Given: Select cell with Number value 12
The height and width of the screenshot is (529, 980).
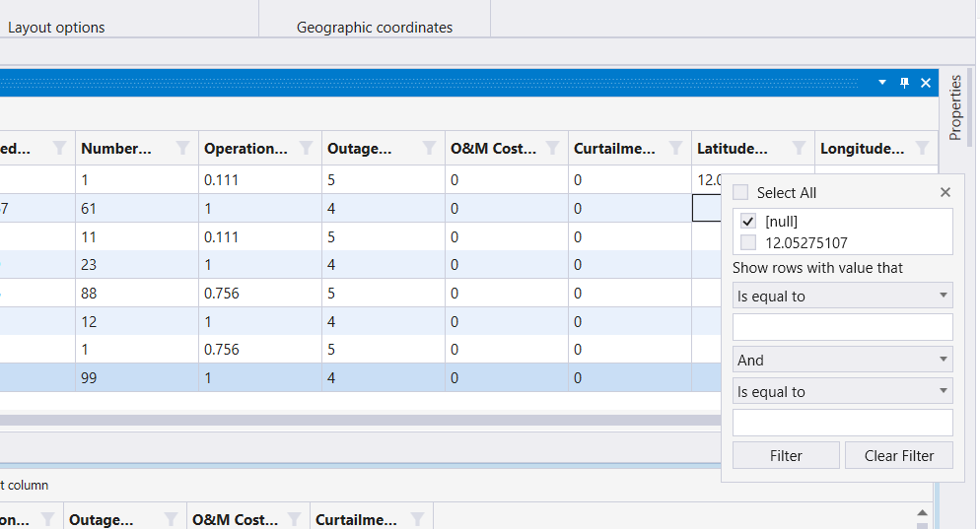Looking at the screenshot, I should click(137, 322).
